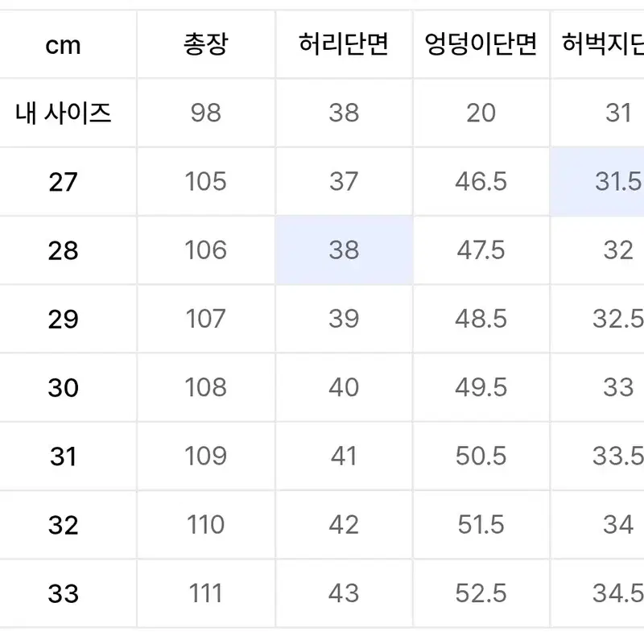
Task: Select the size 33 row label
Action: tap(64, 593)
